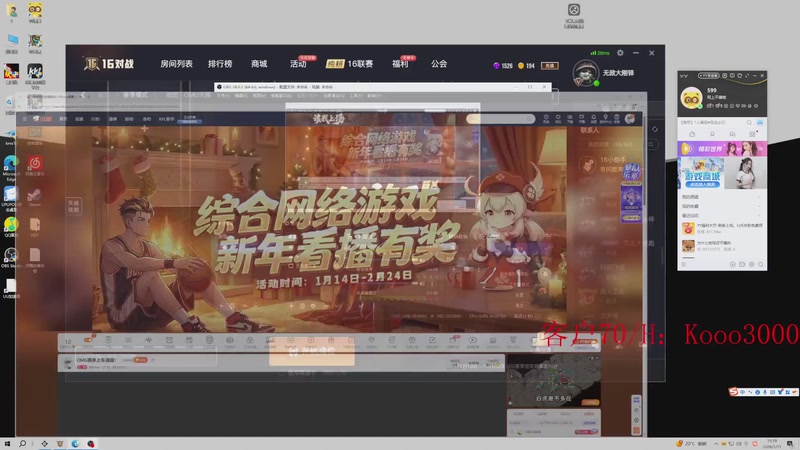800x450 pixels.
Task: Click the YY bottom search icon
Action: click(x=760, y=264)
